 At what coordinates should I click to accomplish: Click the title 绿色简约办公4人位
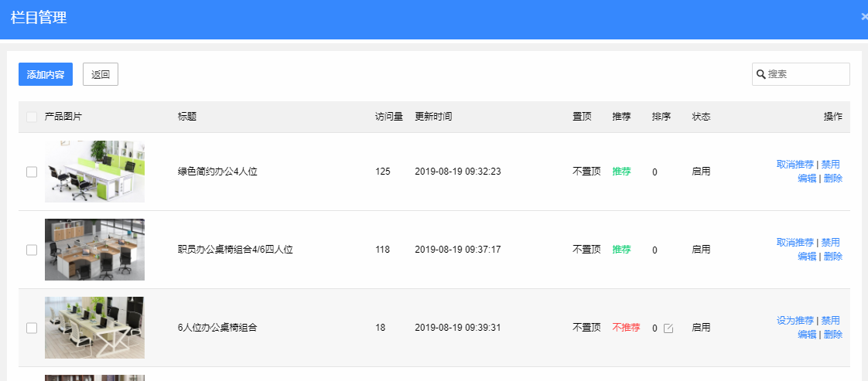217,172
